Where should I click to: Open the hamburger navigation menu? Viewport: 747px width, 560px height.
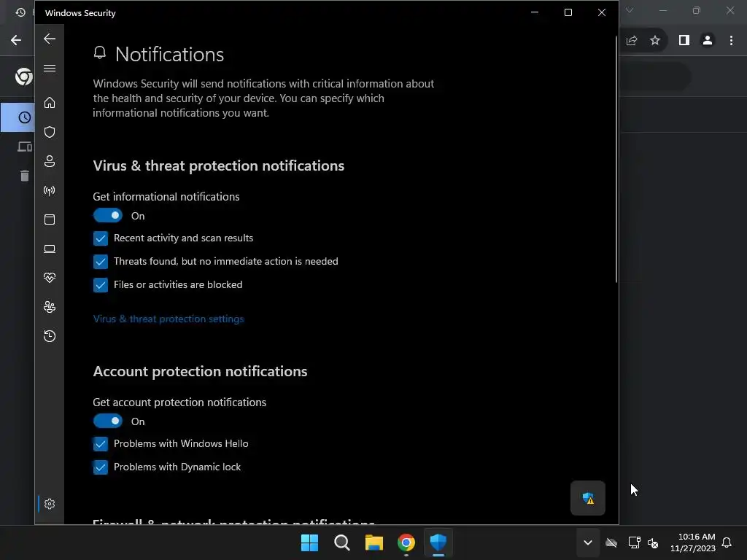click(50, 68)
